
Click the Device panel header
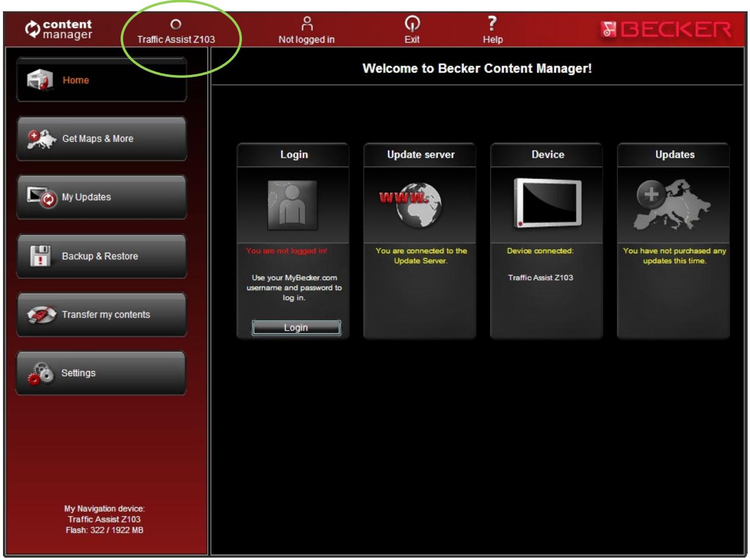(x=547, y=155)
